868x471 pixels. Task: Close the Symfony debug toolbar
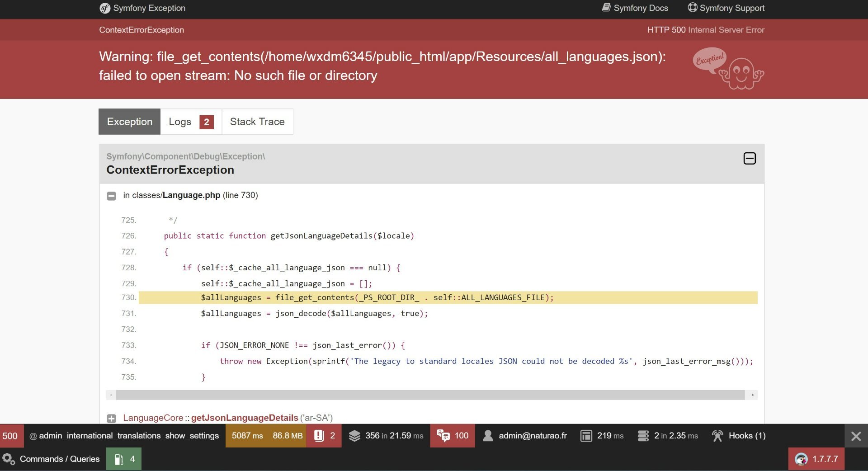(x=856, y=436)
